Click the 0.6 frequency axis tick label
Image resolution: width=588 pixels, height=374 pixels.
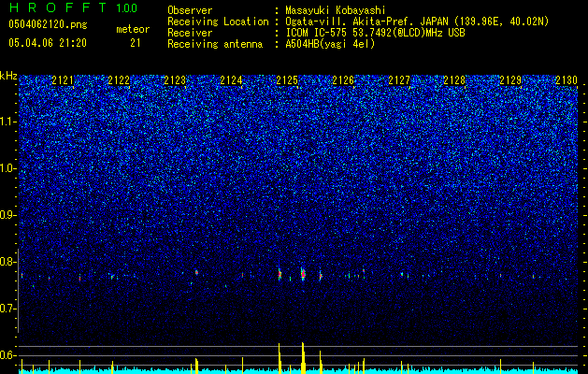point(8,355)
